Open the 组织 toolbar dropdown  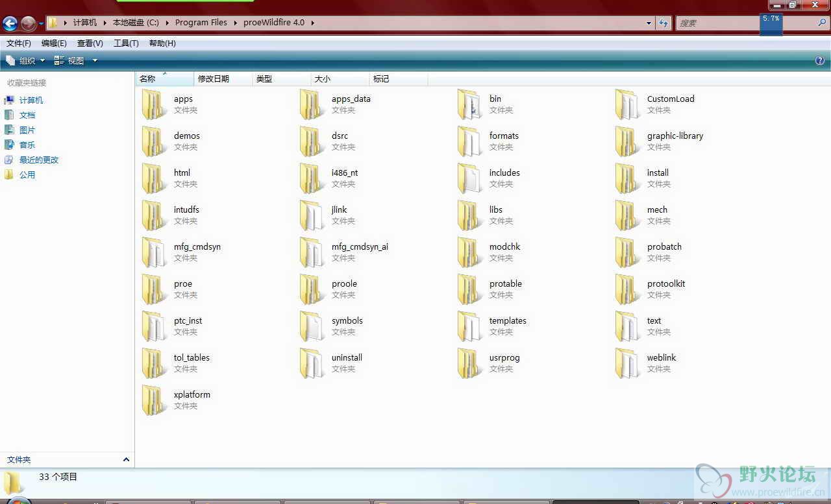(26, 60)
